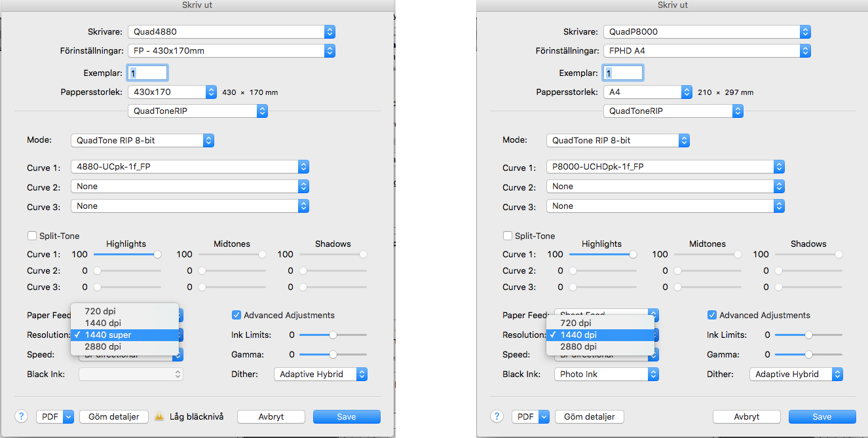
Task: Click Gamma slider in Quad4880 dialog
Action: (x=333, y=354)
